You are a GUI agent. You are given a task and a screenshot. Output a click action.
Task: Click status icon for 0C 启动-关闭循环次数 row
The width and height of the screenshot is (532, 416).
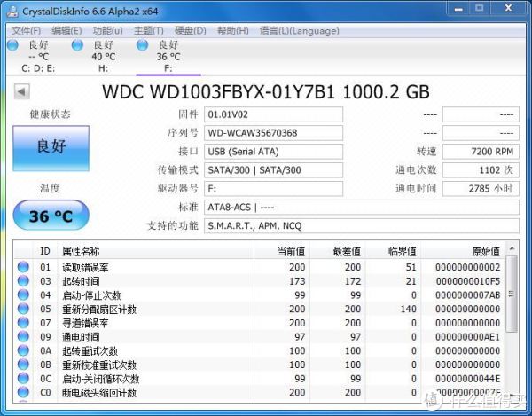tap(23, 378)
